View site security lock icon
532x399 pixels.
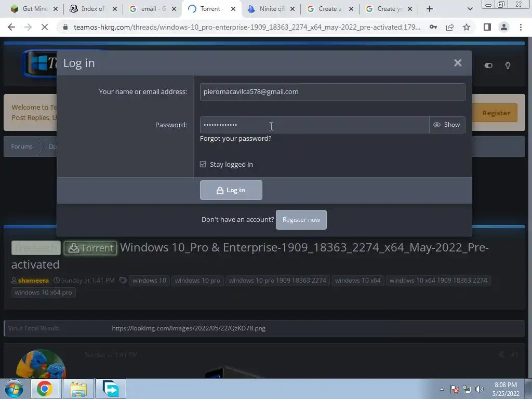click(x=65, y=27)
